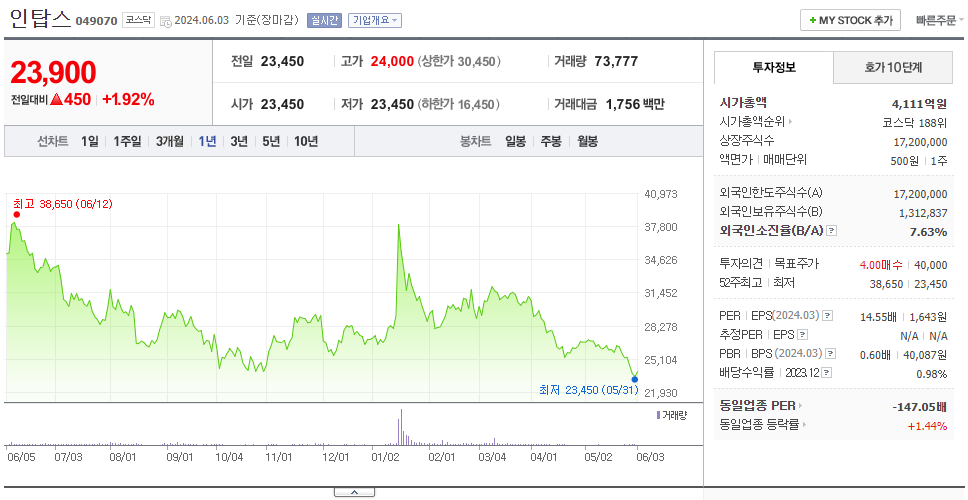The image size is (968, 500).
Task: Toggle the 실시간 badge
Action: click(324, 20)
